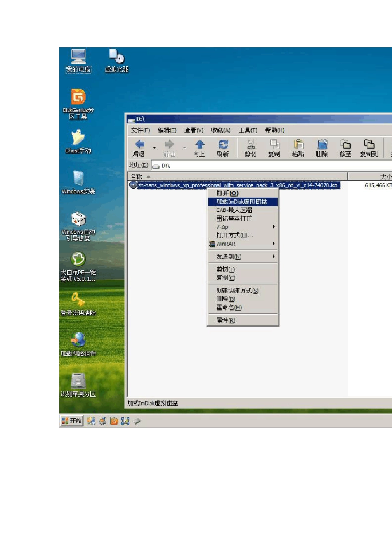
Task: Click the Delete (删除) toolbar icon
Action: [322, 145]
